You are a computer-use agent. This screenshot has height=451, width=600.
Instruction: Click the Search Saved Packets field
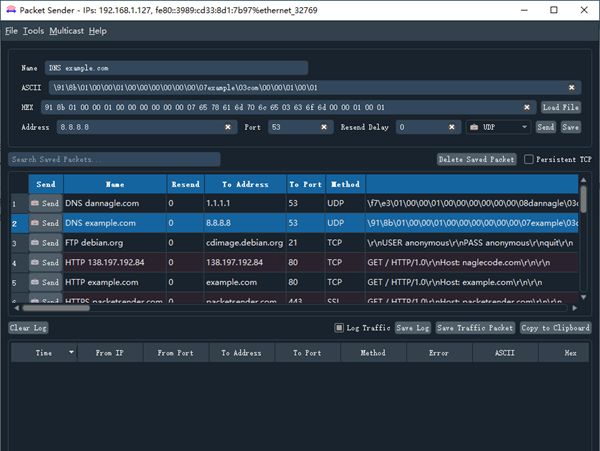pyautogui.click(x=114, y=159)
